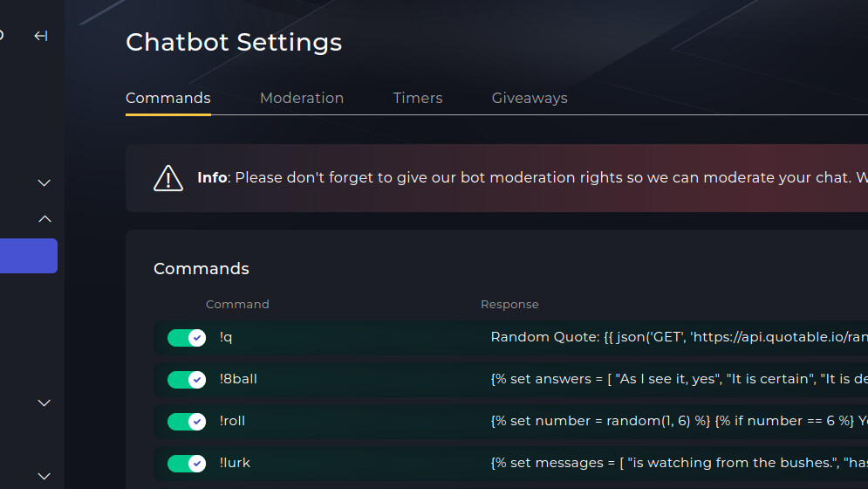Expand the bottom sidebar chevron section

(44, 476)
